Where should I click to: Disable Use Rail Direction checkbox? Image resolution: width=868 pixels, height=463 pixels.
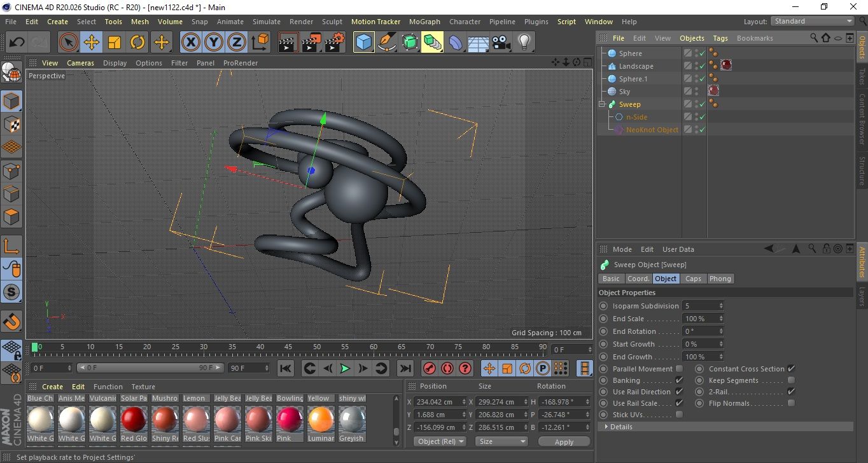pos(679,392)
